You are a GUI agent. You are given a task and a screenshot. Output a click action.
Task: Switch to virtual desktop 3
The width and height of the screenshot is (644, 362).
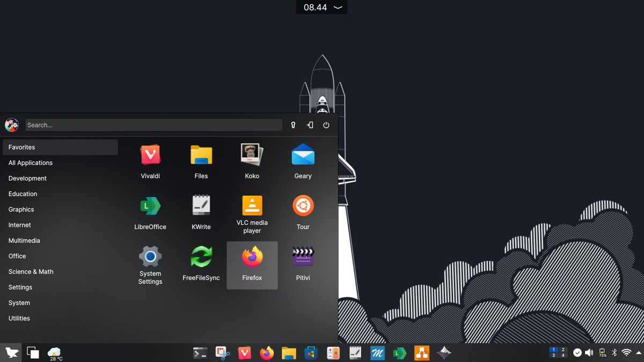pos(553,355)
